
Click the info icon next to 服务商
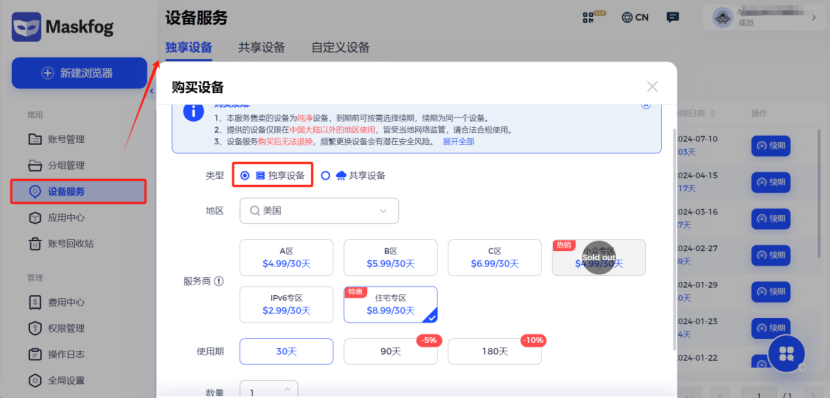coord(219,282)
